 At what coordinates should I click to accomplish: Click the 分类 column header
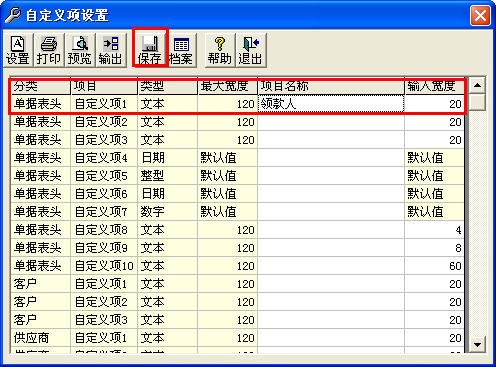(x=41, y=86)
